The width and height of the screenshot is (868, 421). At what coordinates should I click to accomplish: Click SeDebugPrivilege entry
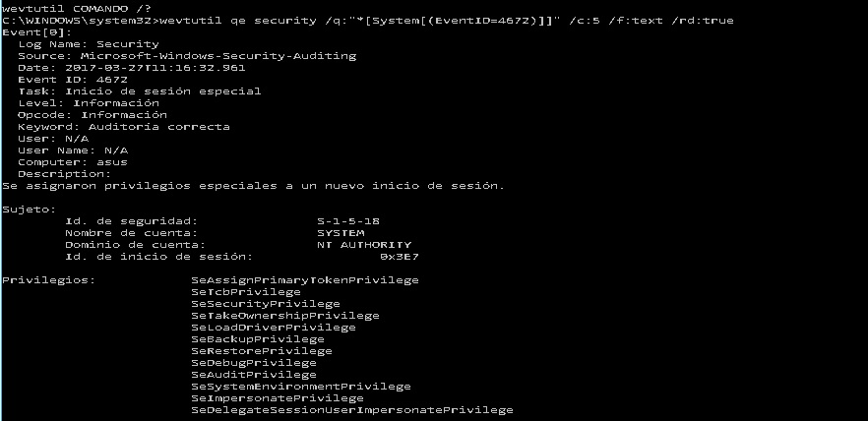[x=254, y=363]
